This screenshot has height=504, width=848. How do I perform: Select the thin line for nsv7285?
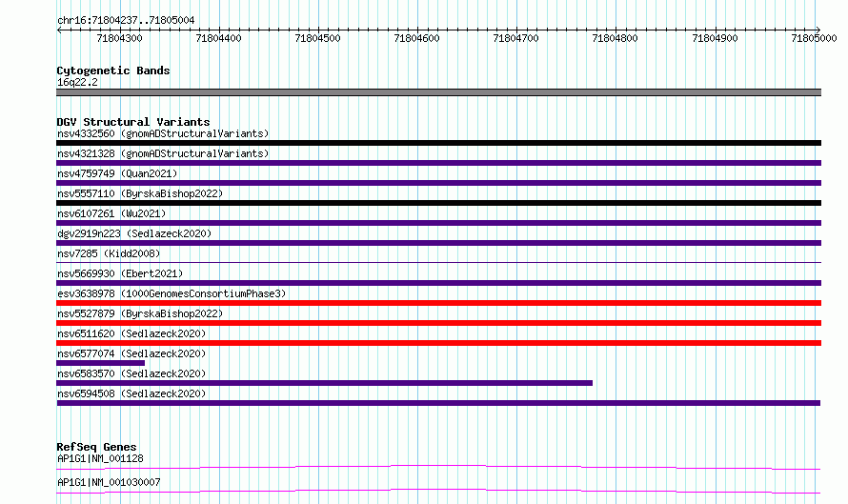438,263
